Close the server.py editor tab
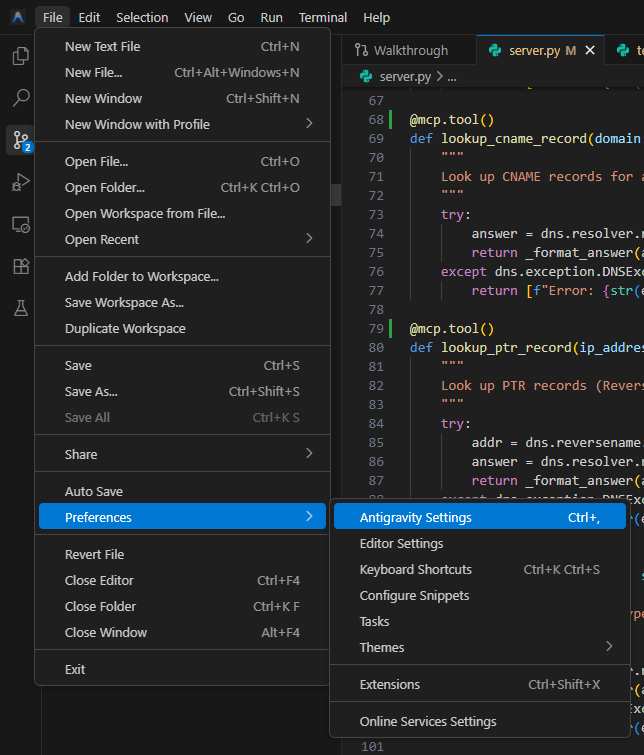Image resolution: width=644 pixels, height=755 pixels. click(x=590, y=50)
